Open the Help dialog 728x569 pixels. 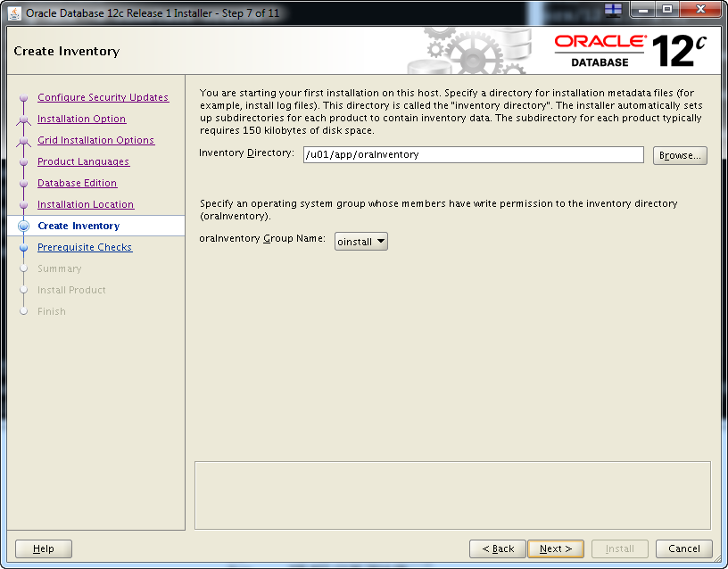pyautogui.click(x=44, y=548)
